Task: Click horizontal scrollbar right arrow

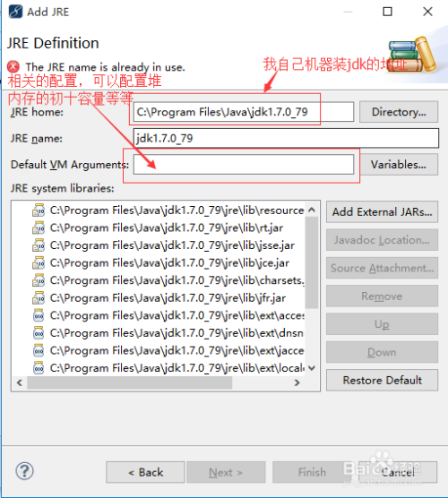Action: (x=297, y=382)
